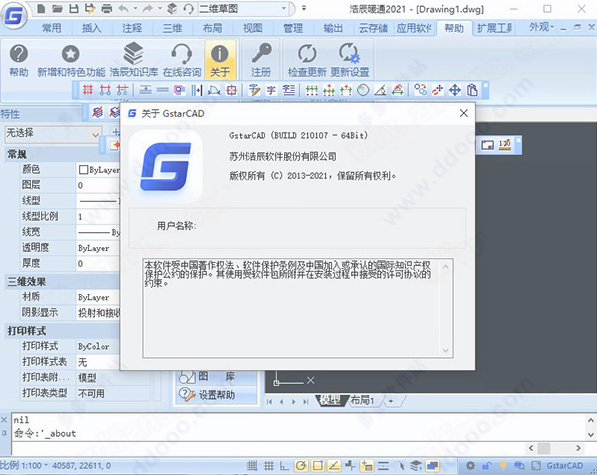Screen dimensions: 597x475
Task: Switch to the 管理 ribbon tab
Action: [x=293, y=28]
